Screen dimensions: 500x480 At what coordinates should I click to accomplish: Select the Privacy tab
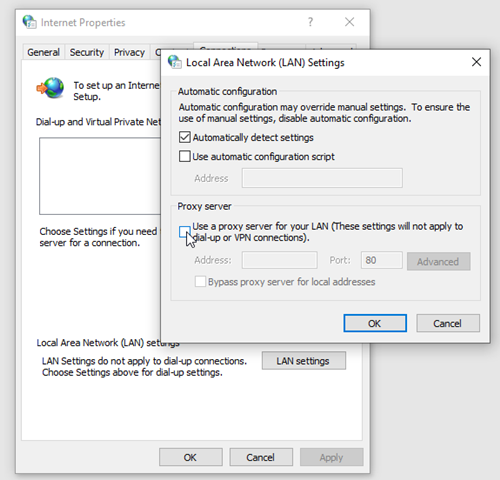[129, 52]
